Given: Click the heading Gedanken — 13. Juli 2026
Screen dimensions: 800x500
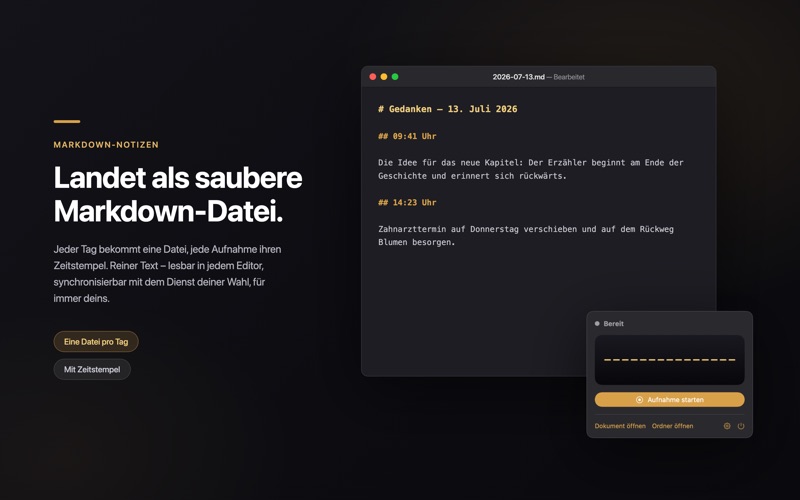Looking at the screenshot, I should click(447, 109).
